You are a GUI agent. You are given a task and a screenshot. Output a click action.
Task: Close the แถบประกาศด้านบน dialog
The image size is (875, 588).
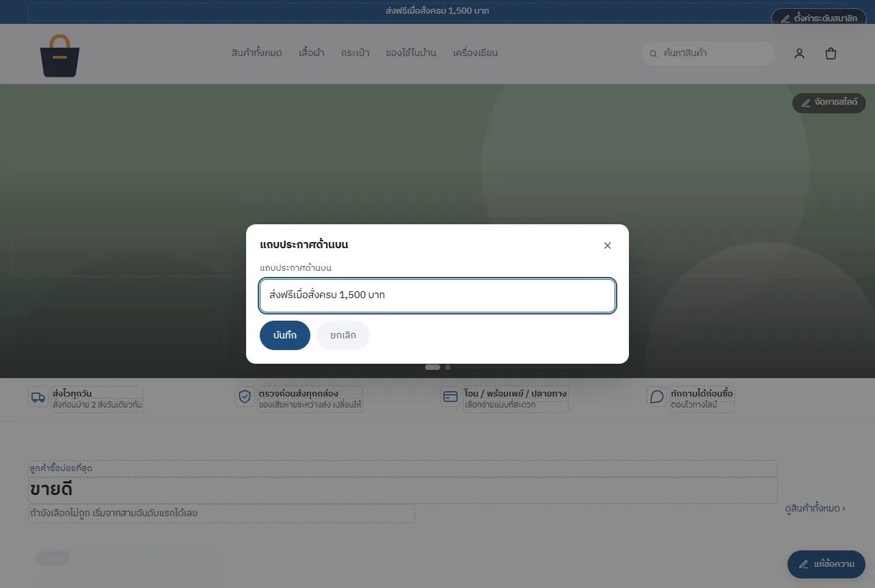tap(607, 245)
